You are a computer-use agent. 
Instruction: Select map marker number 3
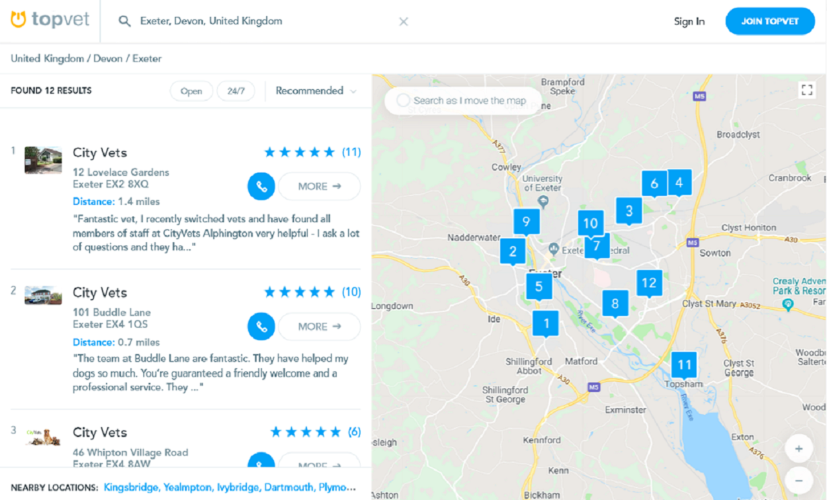[x=629, y=210]
